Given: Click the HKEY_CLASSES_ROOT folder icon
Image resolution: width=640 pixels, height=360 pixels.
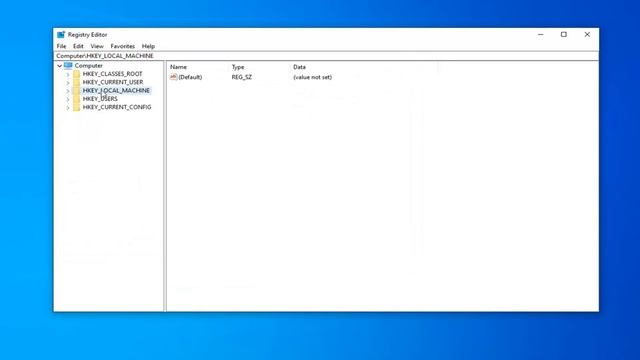Looking at the screenshot, I should click(x=76, y=74).
